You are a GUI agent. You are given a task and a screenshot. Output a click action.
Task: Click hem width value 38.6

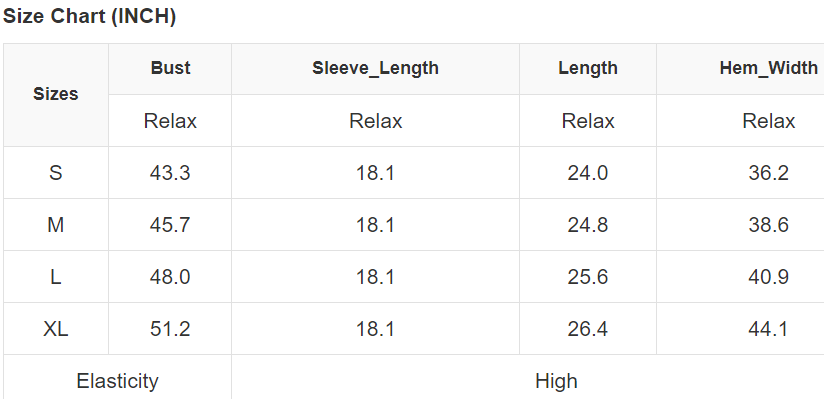768,225
